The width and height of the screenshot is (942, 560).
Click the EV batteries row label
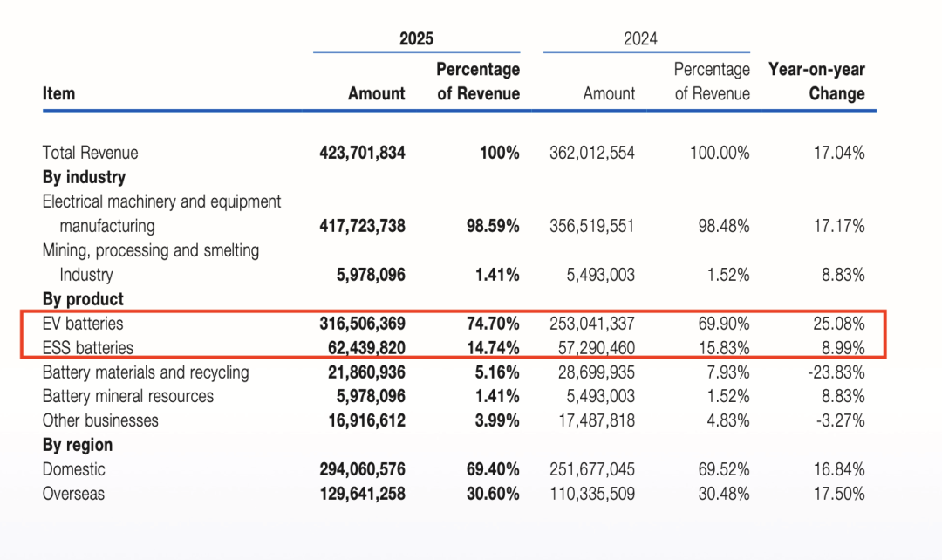83,324
